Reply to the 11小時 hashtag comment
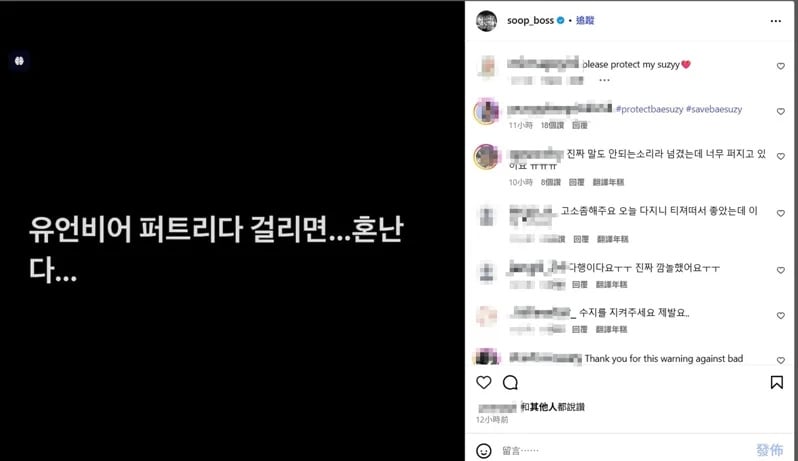798x461 pixels. [579, 125]
